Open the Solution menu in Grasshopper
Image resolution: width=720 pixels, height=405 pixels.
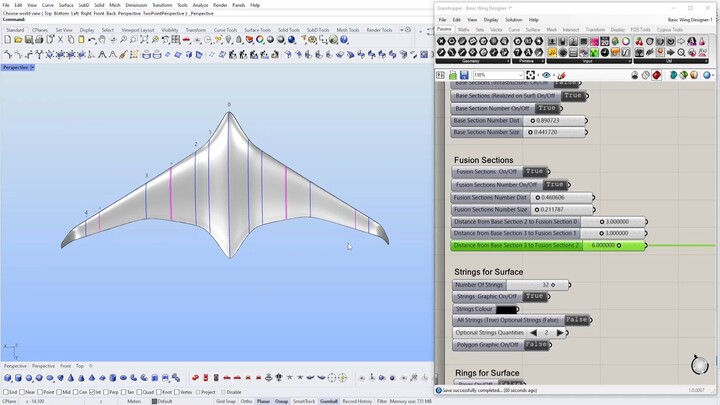coord(513,19)
